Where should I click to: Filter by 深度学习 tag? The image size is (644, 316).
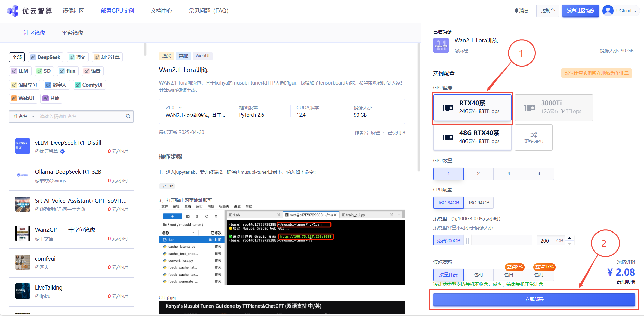[24, 85]
